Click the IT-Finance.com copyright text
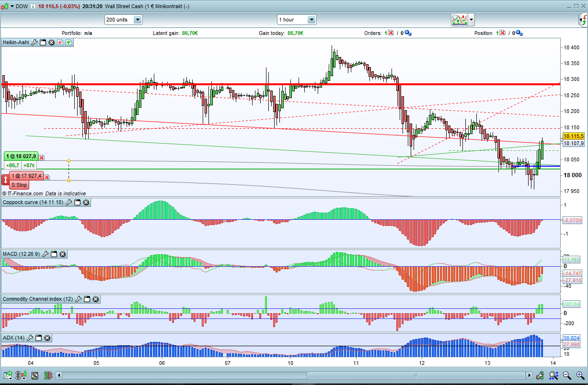The height and width of the screenshot is (385, 588). pos(23,193)
